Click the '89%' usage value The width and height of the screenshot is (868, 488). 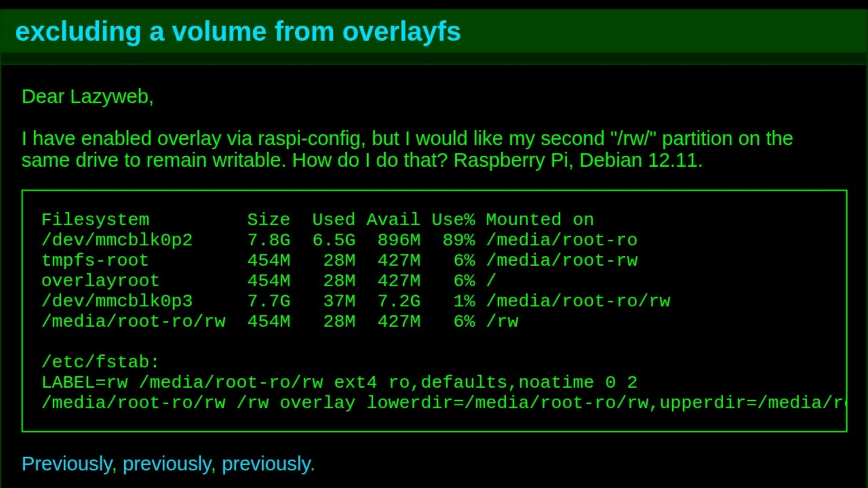pyautogui.click(x=459, y=240)
